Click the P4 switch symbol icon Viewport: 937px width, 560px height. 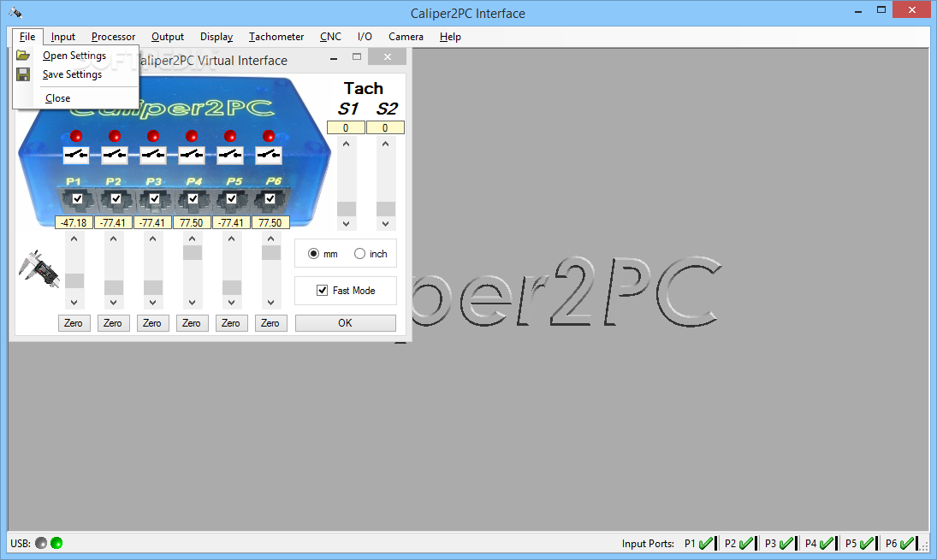click(x=192, y=156)
